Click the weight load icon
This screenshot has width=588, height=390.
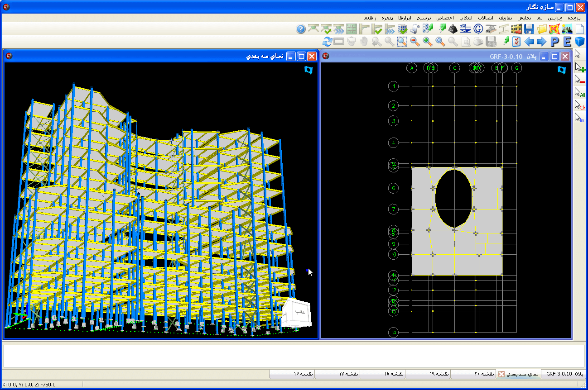pyautogui.click(x=453, y=29)
